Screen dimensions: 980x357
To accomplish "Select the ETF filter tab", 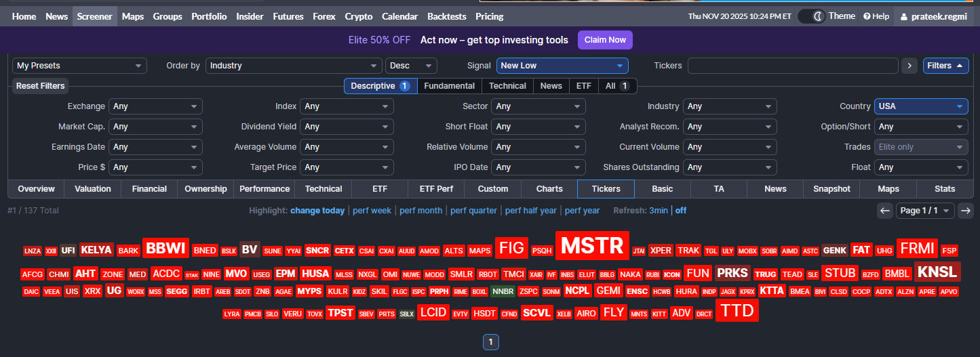I will (584, 86).
